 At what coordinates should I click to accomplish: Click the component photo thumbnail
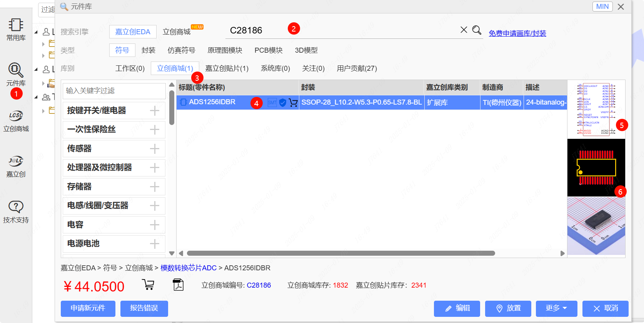596,226
